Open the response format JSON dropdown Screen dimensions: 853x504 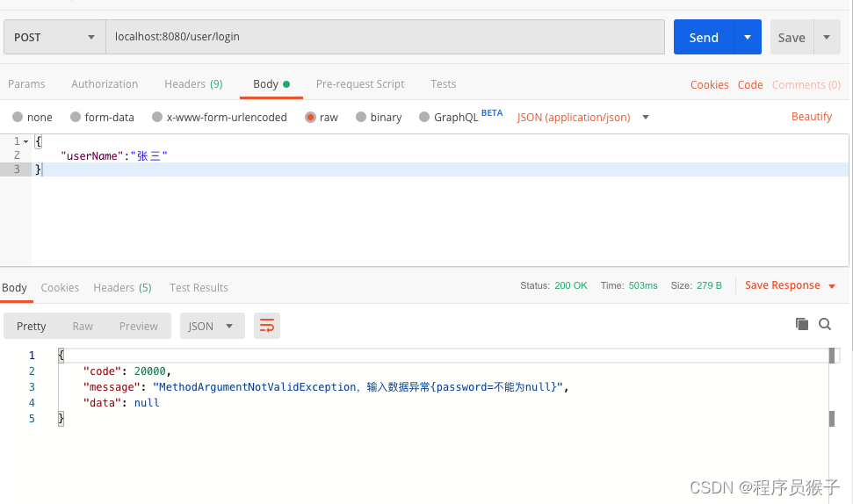[213, 326]
